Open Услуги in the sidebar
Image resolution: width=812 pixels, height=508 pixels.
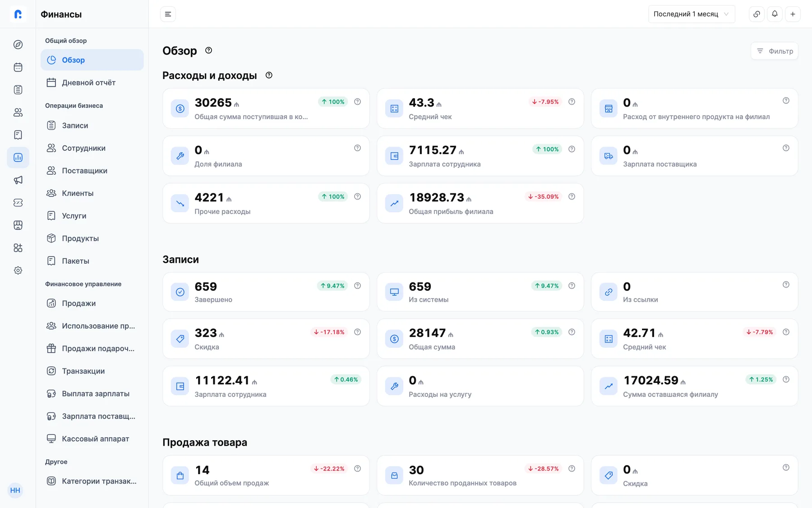[x=92, y=216]
